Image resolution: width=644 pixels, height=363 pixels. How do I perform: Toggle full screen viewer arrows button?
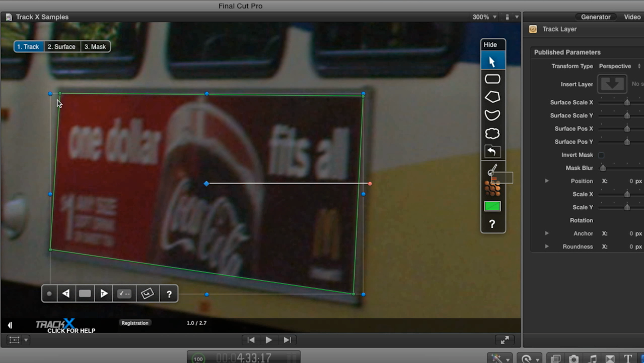pos(505,340)
